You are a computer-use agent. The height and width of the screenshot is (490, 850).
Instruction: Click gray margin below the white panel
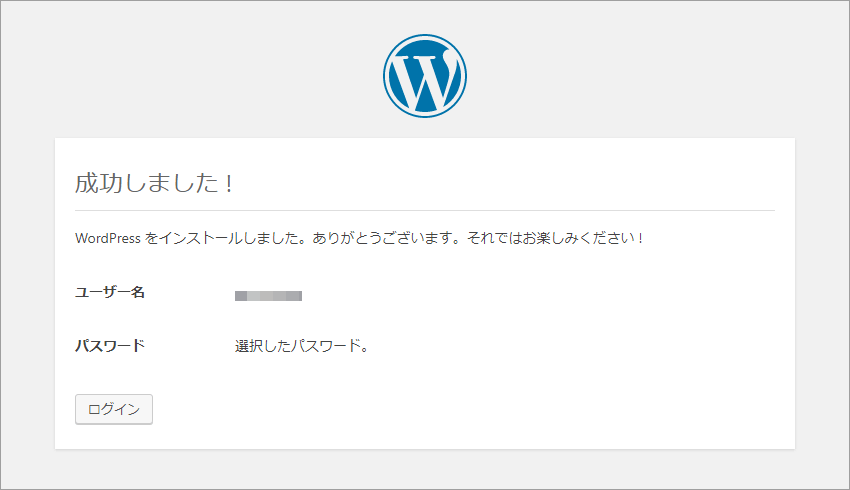(425, 469)
